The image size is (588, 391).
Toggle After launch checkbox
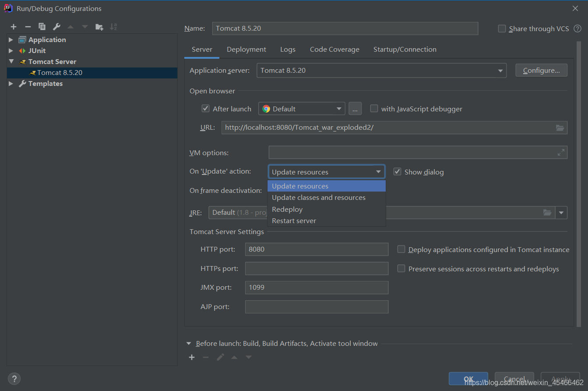pos(205,108)
